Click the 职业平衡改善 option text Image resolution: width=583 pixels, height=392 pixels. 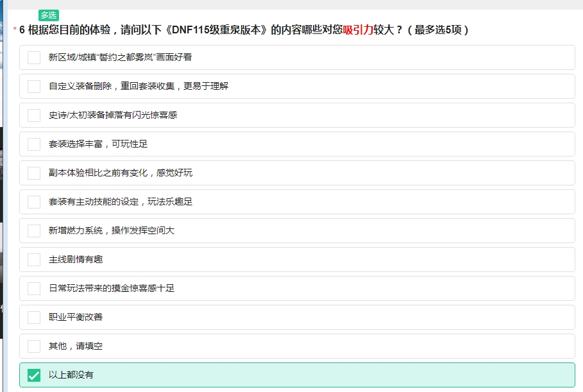[x=76, y=317]
